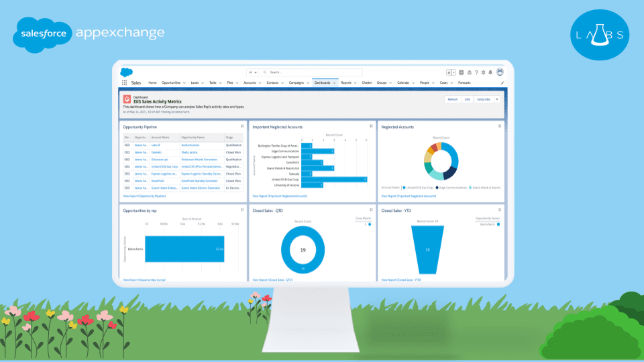Click the Refresh dashboard button
The width and height of the screenshot is (644, 362).
tap(453, 99)
